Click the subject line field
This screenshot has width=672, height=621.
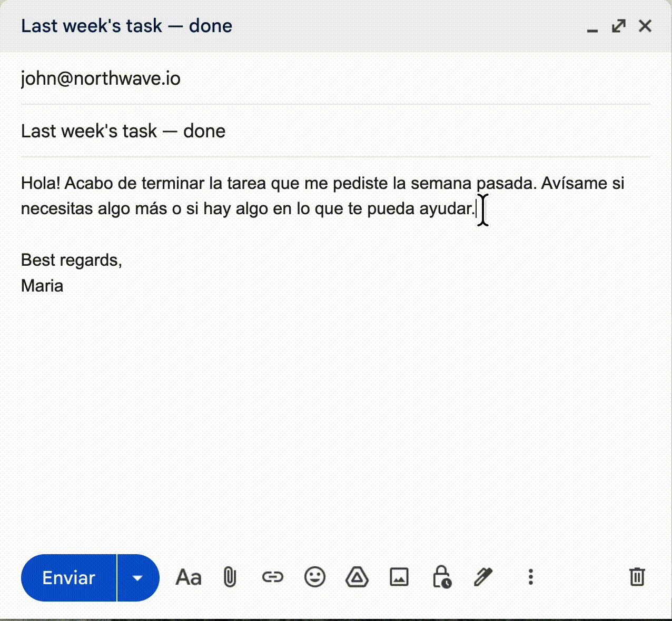(335, 131)
